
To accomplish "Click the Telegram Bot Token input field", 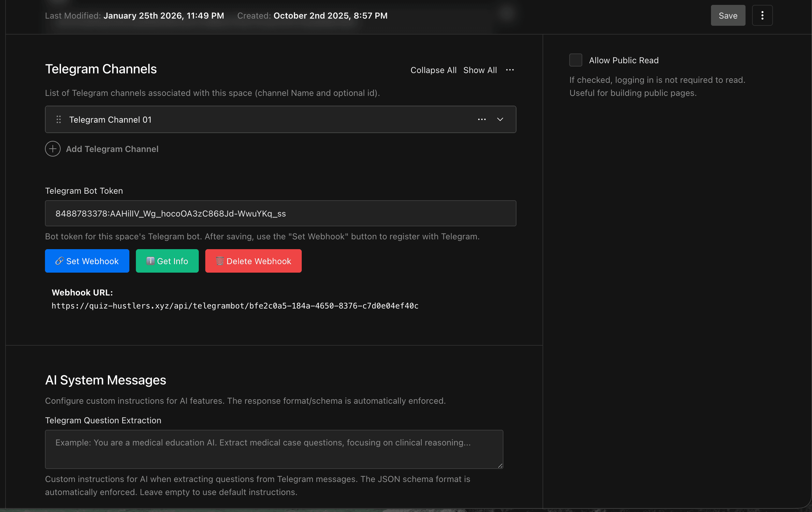I will point(281,213).
